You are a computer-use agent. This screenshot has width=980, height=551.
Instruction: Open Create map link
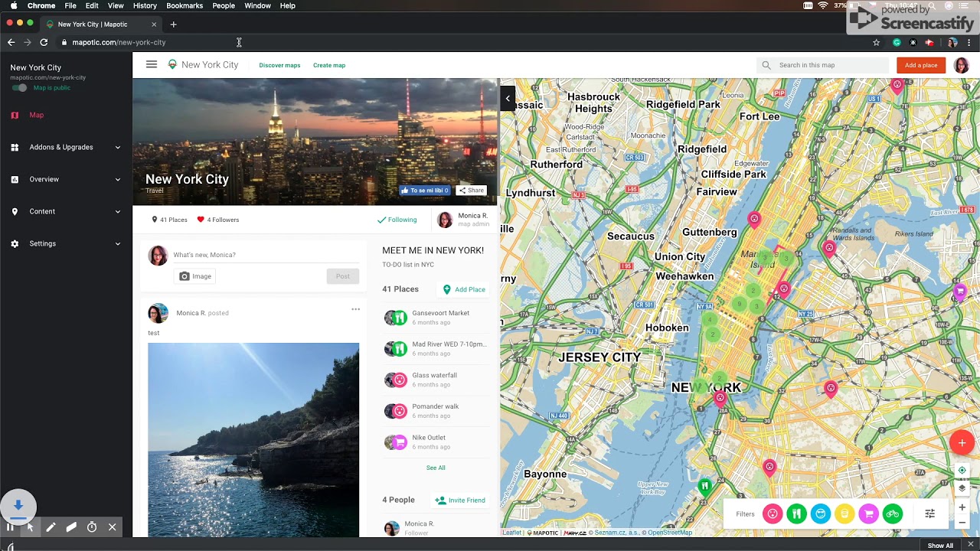tap(329, 65)
